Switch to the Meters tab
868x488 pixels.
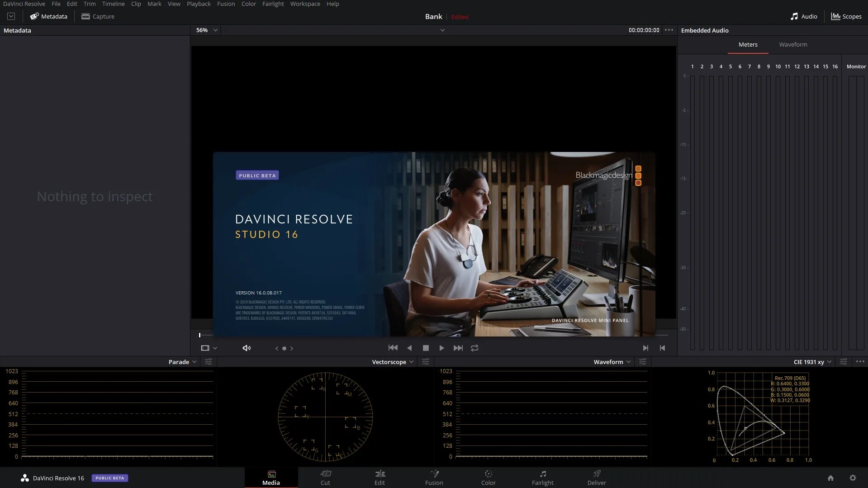(748, 44)
